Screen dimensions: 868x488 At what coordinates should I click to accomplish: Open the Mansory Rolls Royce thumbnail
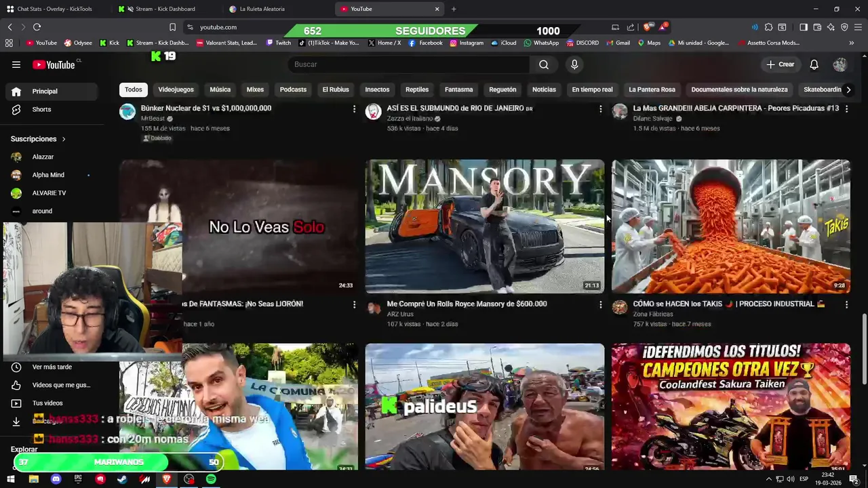485,226
